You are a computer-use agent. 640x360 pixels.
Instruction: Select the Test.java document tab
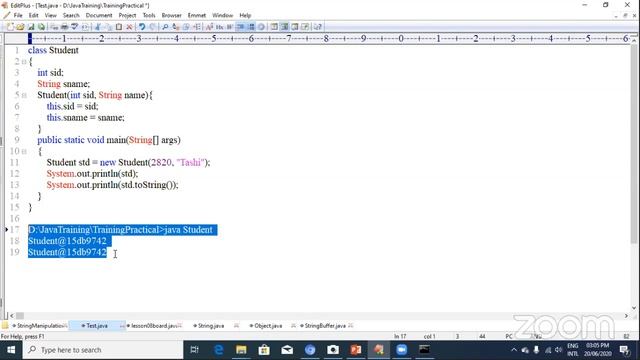click(x=96, y=326)
